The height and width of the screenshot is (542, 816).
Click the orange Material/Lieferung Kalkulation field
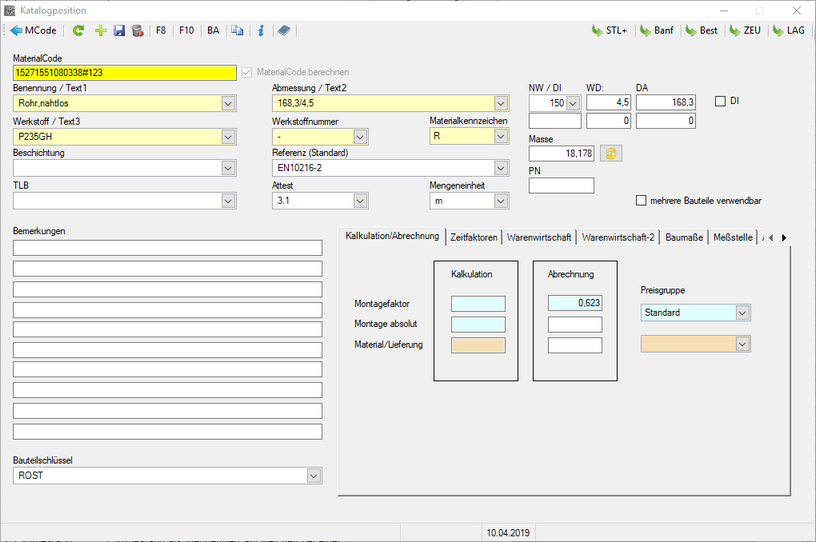(478, 345)
